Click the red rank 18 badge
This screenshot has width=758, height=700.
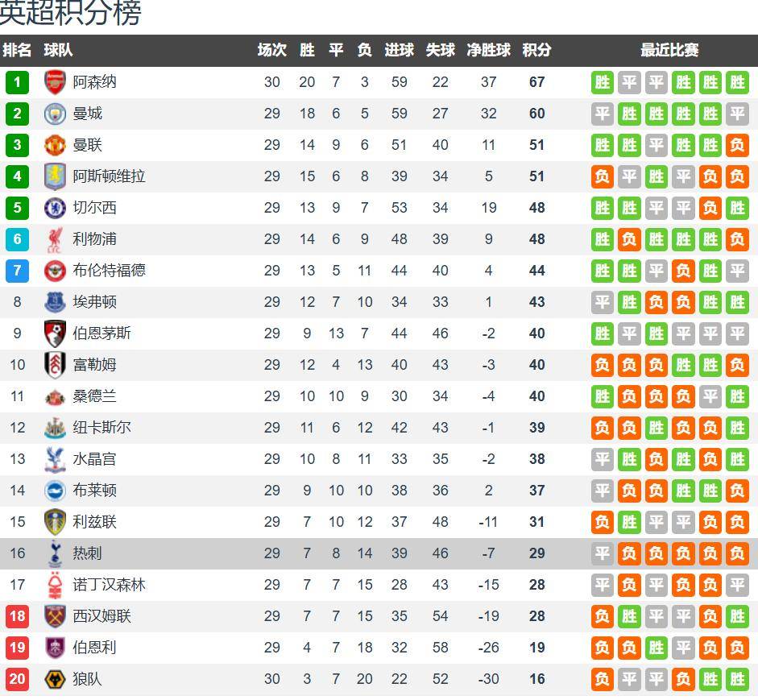click(17, 616)
